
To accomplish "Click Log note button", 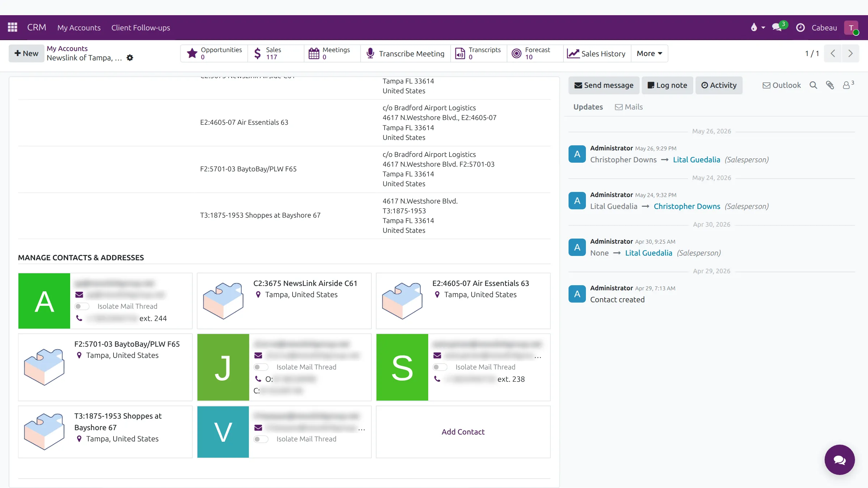I will pos(667,85).
